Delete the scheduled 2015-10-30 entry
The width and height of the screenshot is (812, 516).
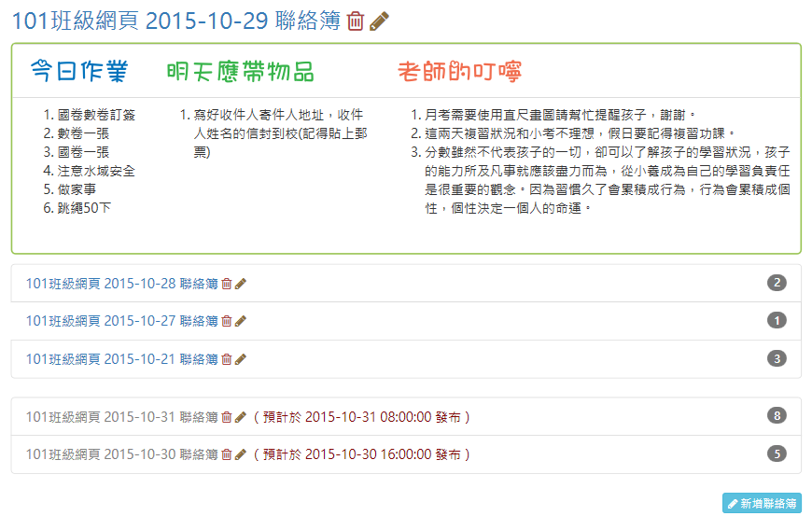pos(227,455)
